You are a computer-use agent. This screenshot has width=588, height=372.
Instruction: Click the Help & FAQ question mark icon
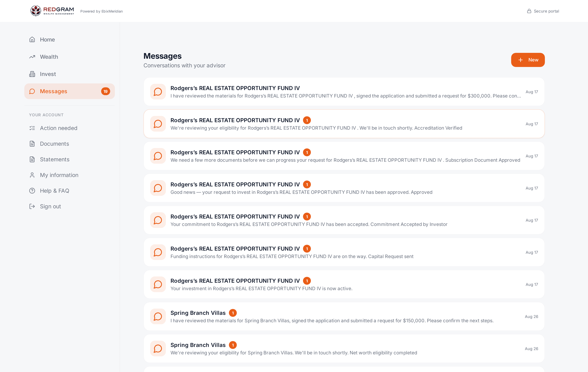[x=32, y=191]
